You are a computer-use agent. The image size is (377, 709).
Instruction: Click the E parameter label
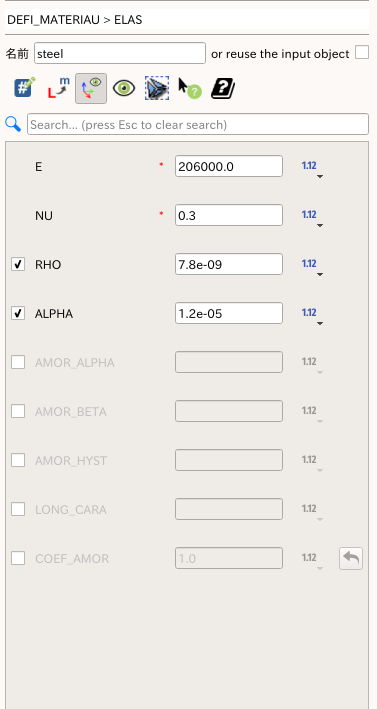[x=38, y=167]
